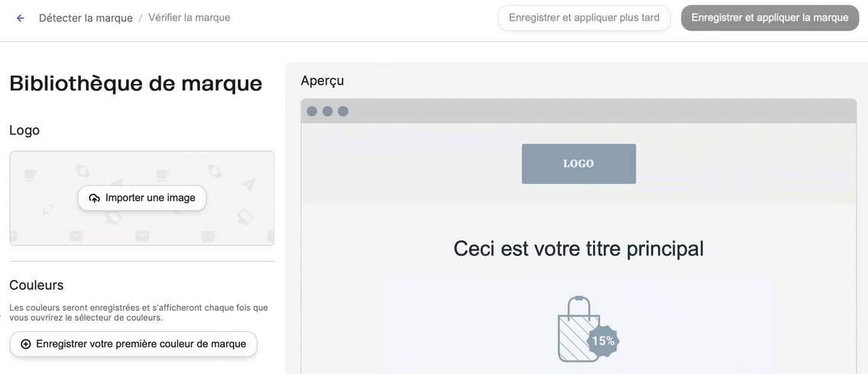Click the Bibliothèque de marque heading
The image size is (868, 374).
(x=135, y=83)
